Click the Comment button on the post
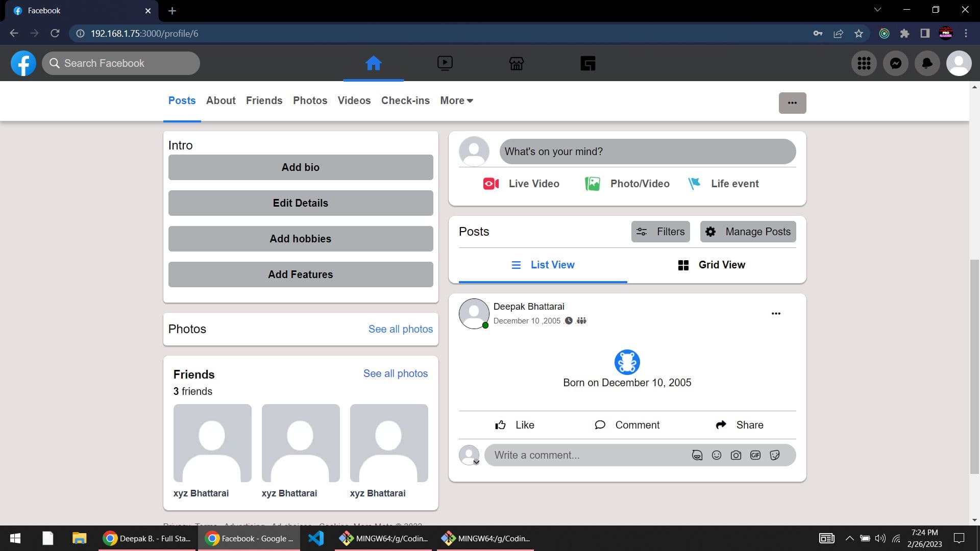 point(627,425)
